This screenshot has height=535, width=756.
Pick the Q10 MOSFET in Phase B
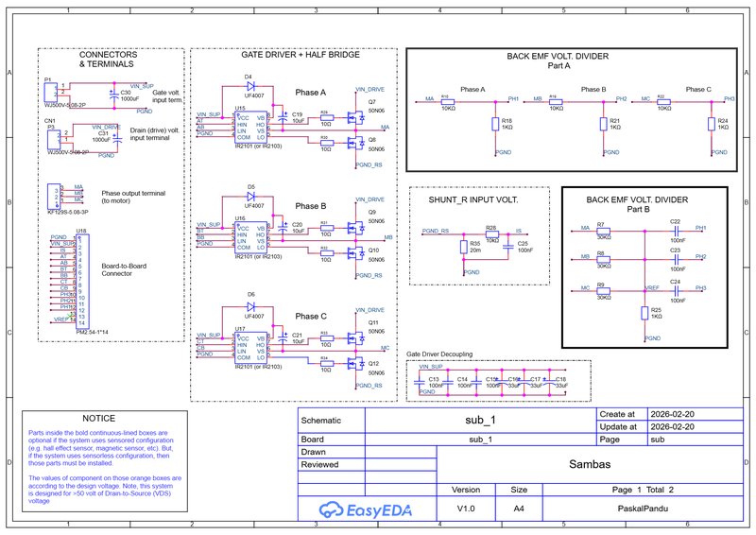(356, 253)
